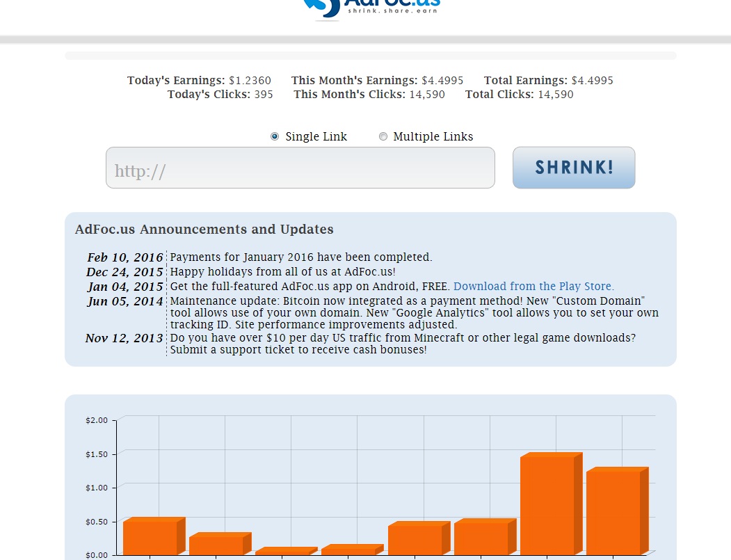The height and width of the screenshot is (560, 731).
Task: Click the Jan 04, 2015 announcement date
Action: tap(125, 287)
